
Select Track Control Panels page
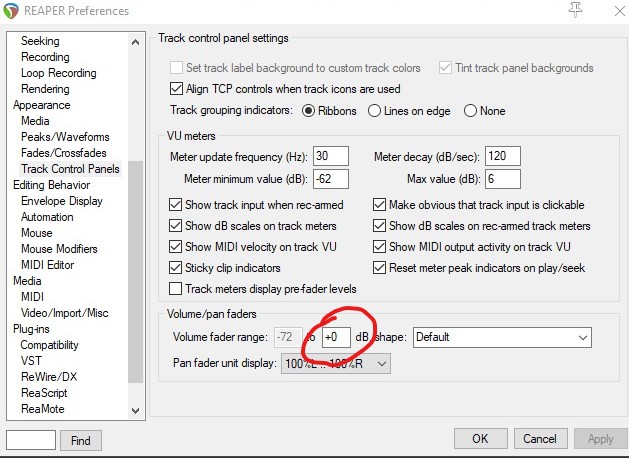coord(70,169)
